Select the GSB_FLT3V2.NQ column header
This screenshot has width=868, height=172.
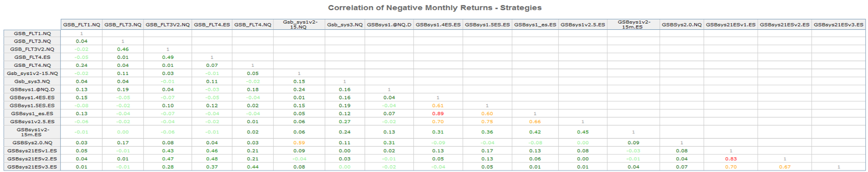pos(167,25)
